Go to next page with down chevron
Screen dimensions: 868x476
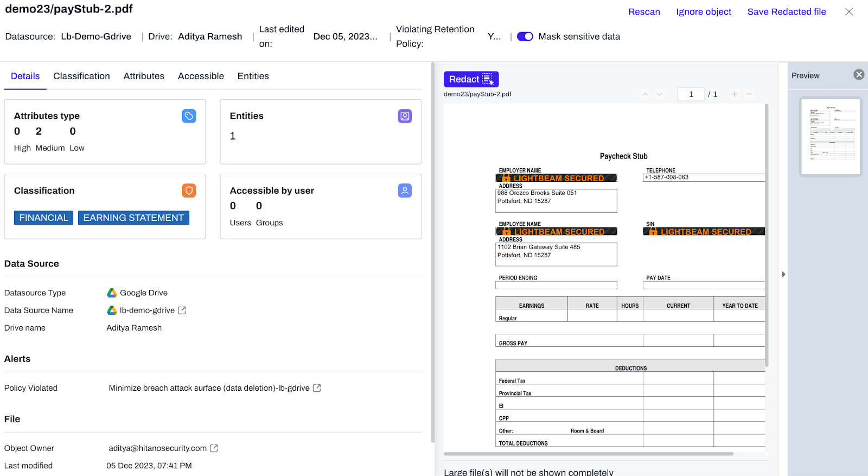pyautogui.click(x=659, y=94)
